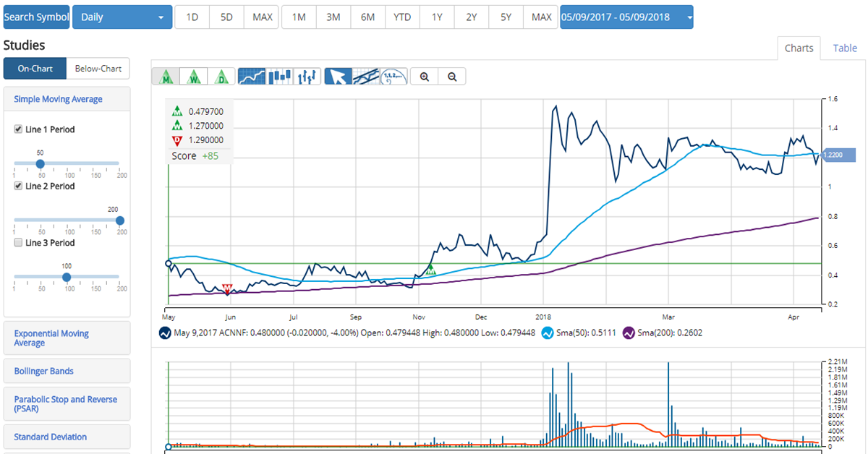Switch to candlestick chart type
The image size is (868, 454).
click(x=279, y=76)
